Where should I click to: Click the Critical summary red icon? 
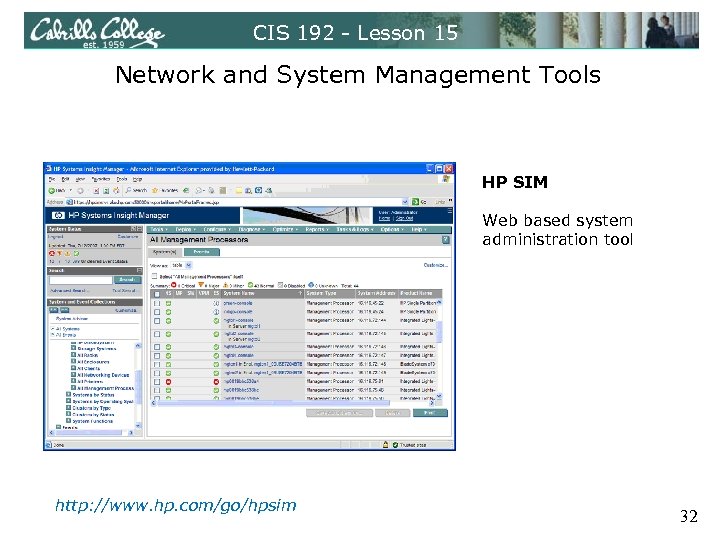(174, 285)
